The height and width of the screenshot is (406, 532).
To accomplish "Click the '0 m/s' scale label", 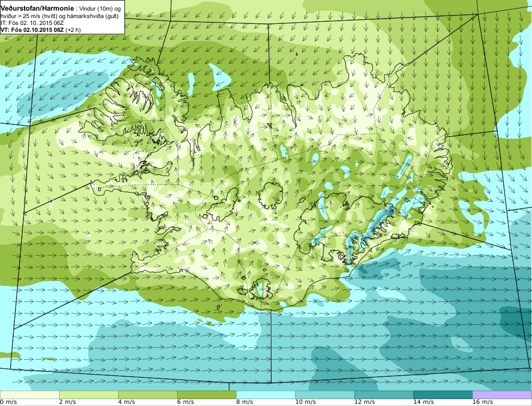I will click(9, 402).
